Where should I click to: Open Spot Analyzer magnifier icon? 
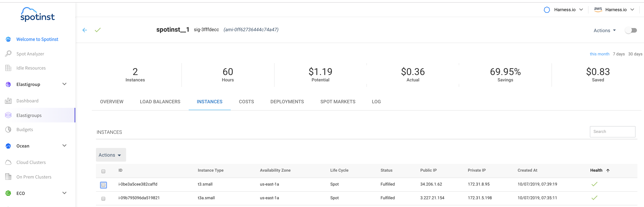8,54
